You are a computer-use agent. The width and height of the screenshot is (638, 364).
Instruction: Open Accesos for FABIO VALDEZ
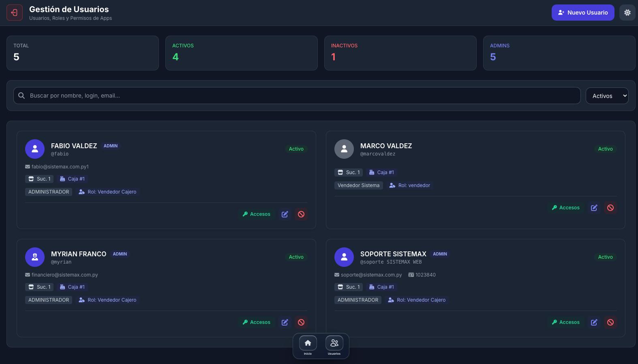point(256,214)
